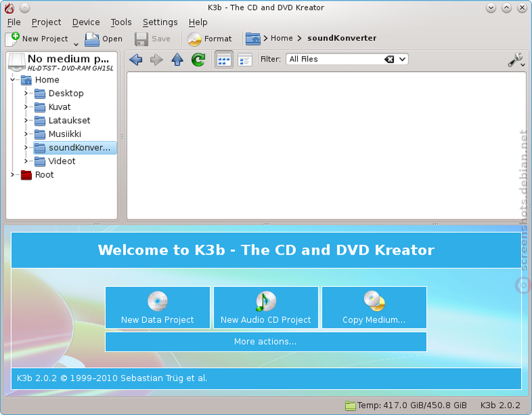Image resolution: width=532 pixels, height=415 pixels.
Task: Click the New Project toolbar icon
Action: (x=12, y=39)
